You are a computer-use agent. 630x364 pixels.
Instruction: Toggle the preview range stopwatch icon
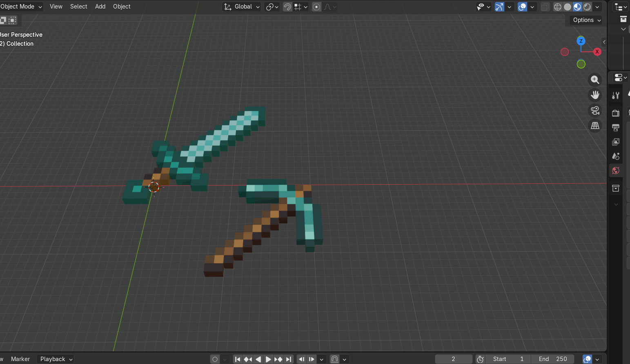(x=481, y=359)
